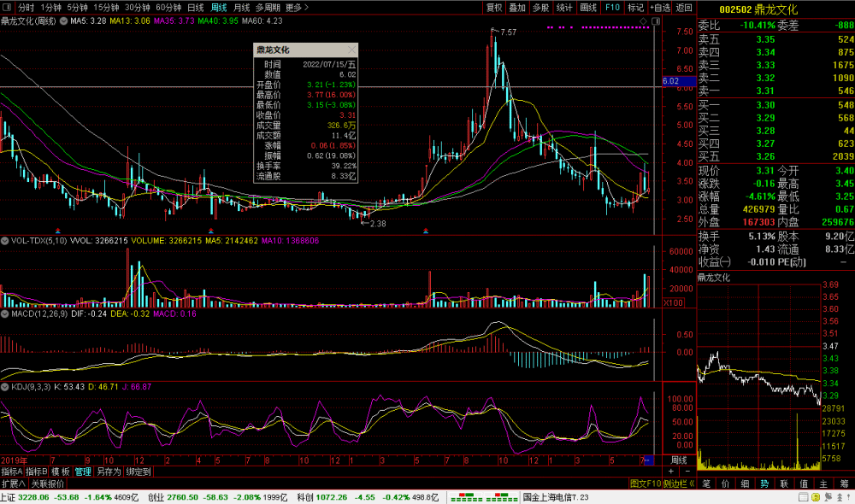This screenshot has width=855, height=504.
Task: Add stock via +自选 button
Action: tap(660, 7)
